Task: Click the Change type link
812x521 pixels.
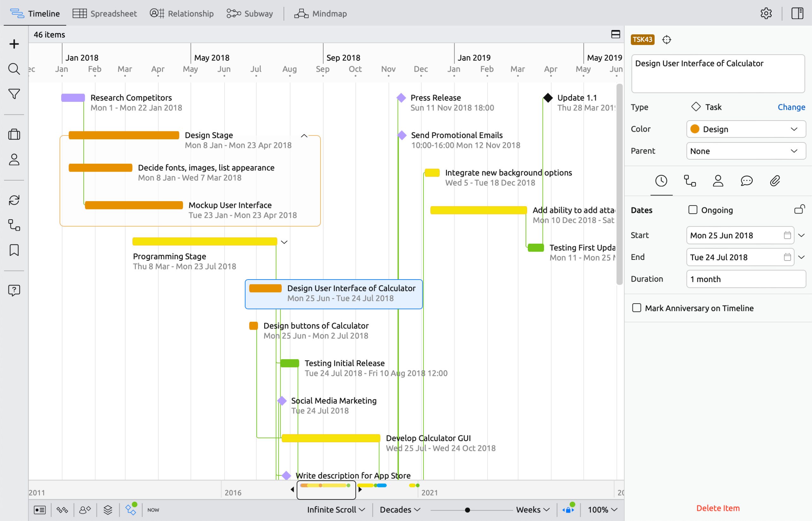Action: pos(791,107)
